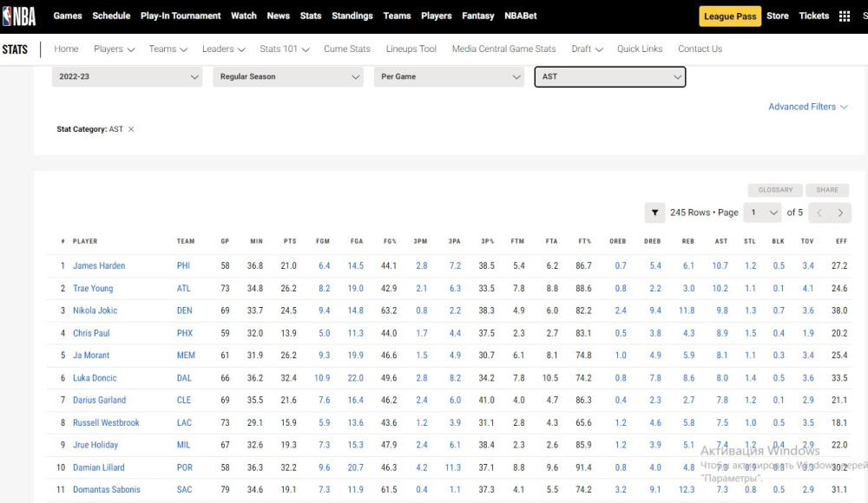Viewport: 868px width, 503px height.
Task: Expand Advanced Filters
Action: 807,107
